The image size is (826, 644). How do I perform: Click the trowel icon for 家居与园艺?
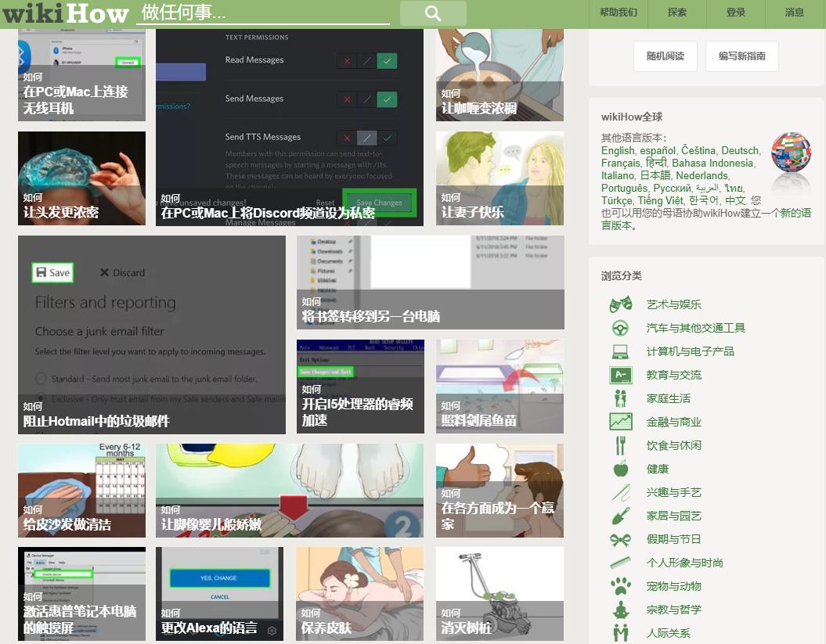(622, 516)
